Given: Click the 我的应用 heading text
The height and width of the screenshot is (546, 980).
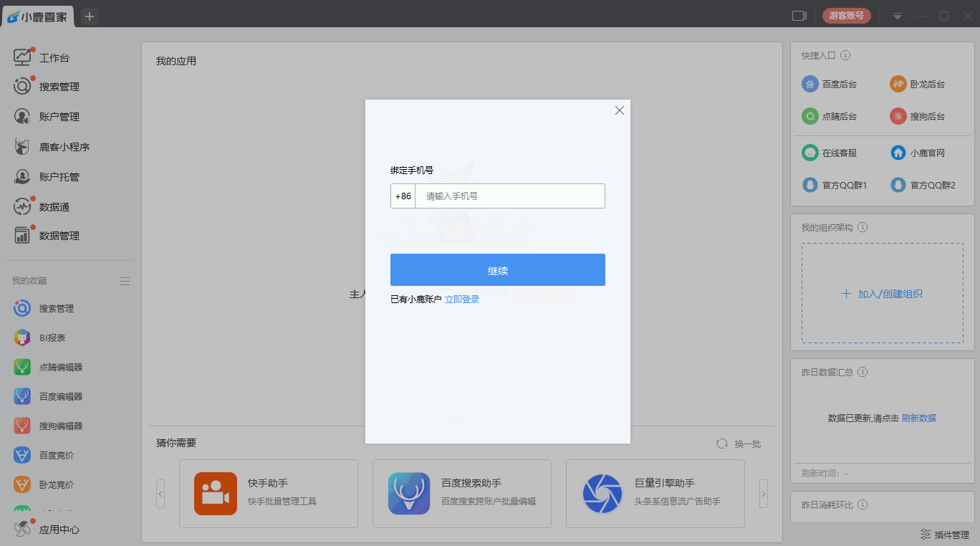Looking at the screenshot, I should pos(176,61).
